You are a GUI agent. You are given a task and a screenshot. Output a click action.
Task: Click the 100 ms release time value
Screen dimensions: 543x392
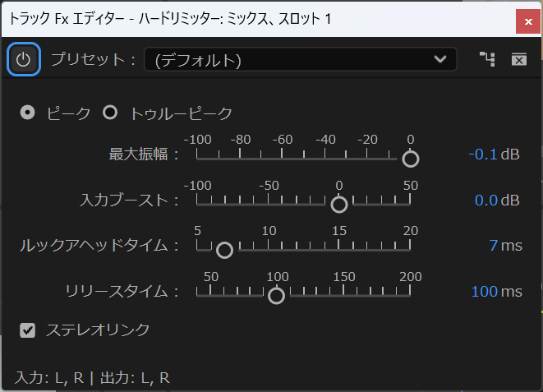point(485,292)
